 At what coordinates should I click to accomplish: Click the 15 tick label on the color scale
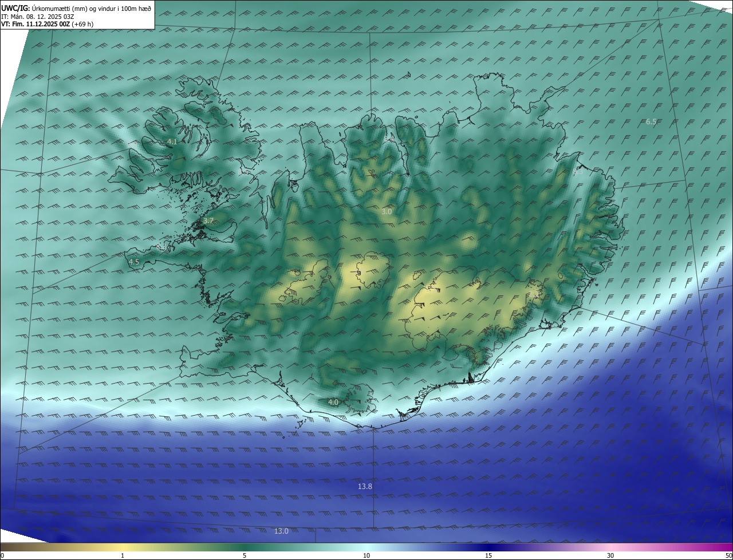click(488, 555)
